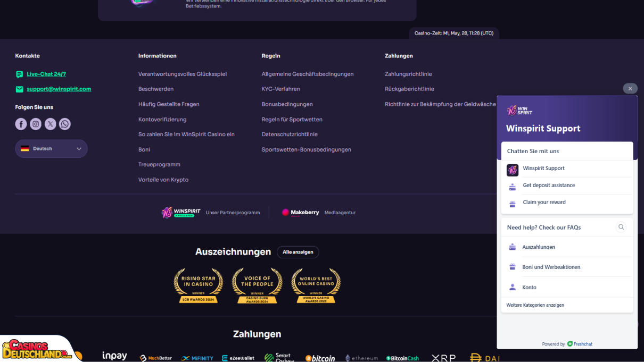The height and width of the screenshot is (362, 644).
Task: Click Weitere Kategorien anzeigen
Action: pyautogui.click(x=535, y=305)
